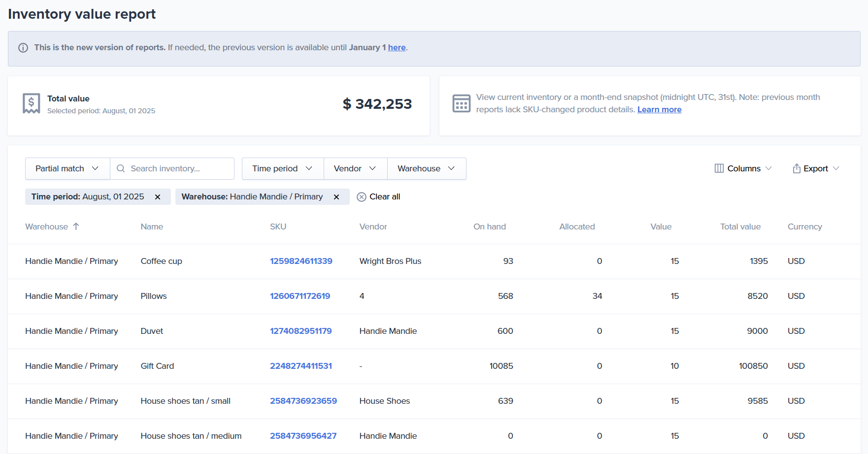The width and height of the screenshot is (868, 454).
Task: Sort by the Total value column header
Action: coord(740,227)
